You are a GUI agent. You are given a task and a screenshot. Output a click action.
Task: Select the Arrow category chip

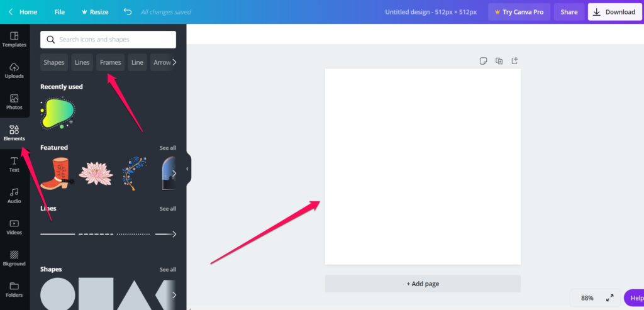click(x=162, y=62)
